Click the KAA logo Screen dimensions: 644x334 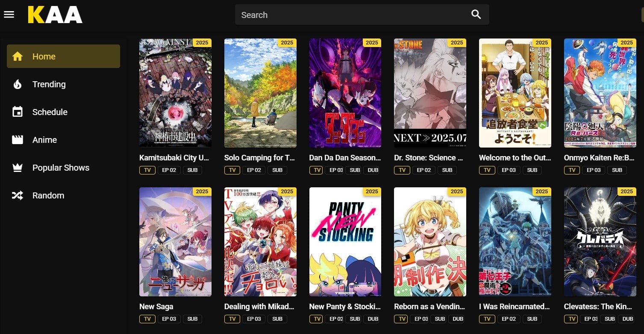55,15
